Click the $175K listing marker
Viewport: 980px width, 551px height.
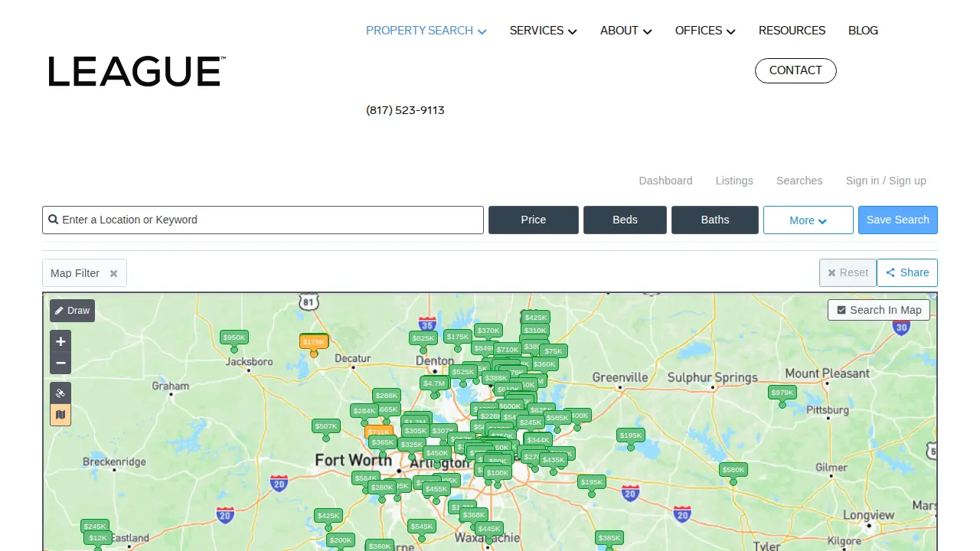[x=458, y=337]
